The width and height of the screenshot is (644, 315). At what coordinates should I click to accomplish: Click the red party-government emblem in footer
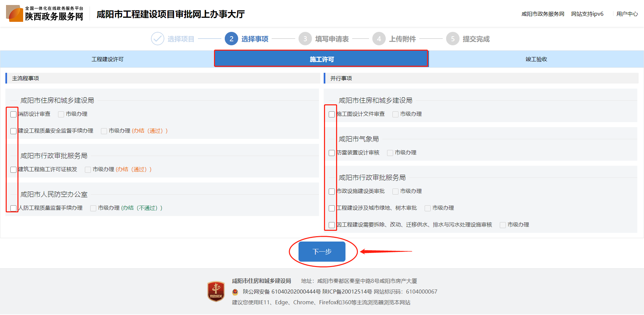[x=216, y=291]
